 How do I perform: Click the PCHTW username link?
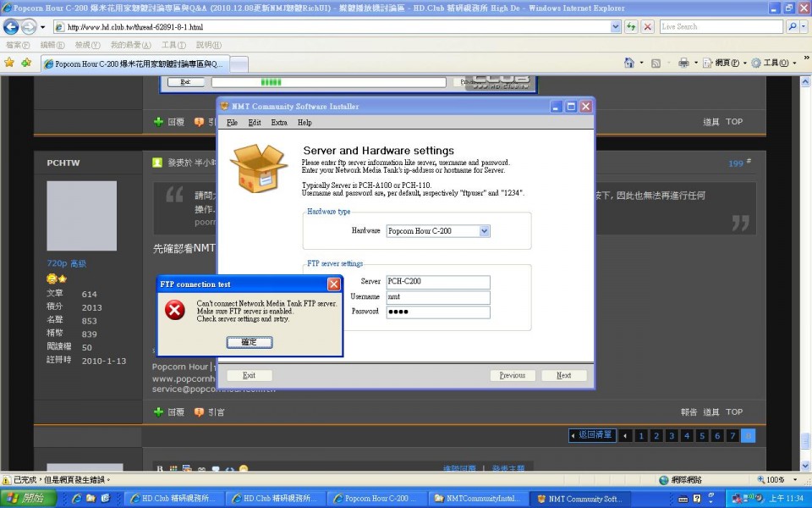coord(63,163)
